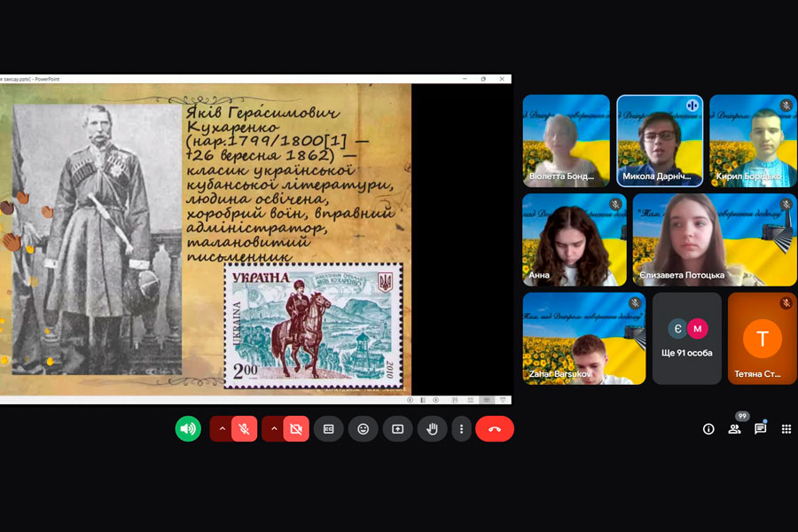The width and height of the screenshot is (798, 532).
Task: Show the people list with the 99 badge
Action: pyautogui.click(x=734, y=429)
